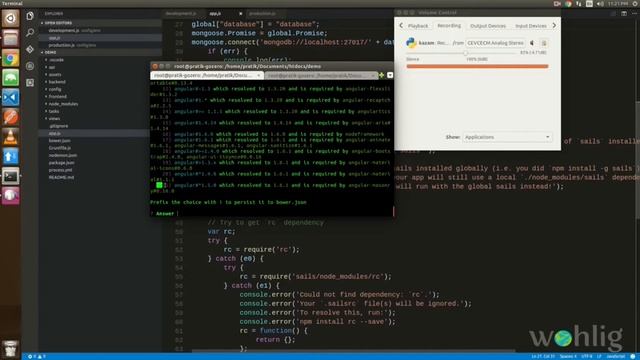Open package.json in the Explorer
640x360 pixels.
coord(61,163)
